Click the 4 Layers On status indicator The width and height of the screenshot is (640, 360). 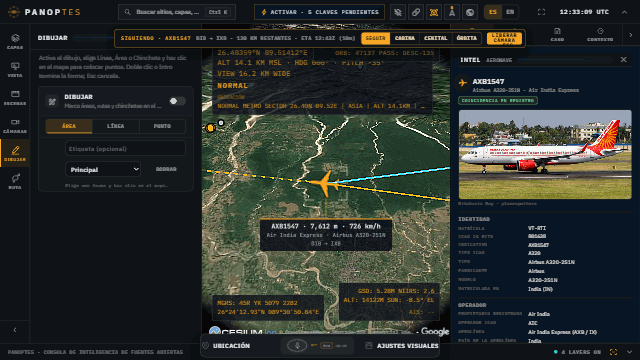578,352
